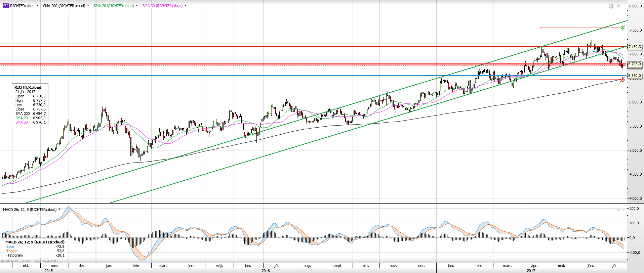Maximize the price chart panel

pyautogui.click(x=618, y=6)
